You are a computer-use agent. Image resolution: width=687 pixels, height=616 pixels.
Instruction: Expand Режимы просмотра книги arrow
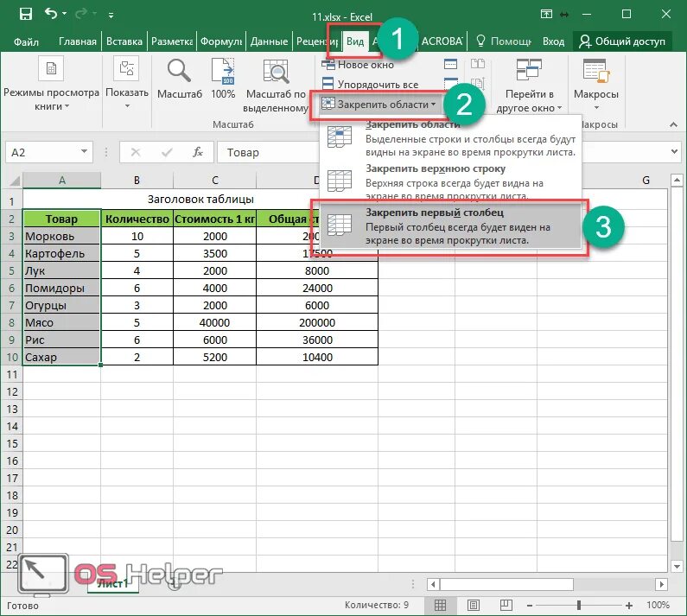coord(67,106)
